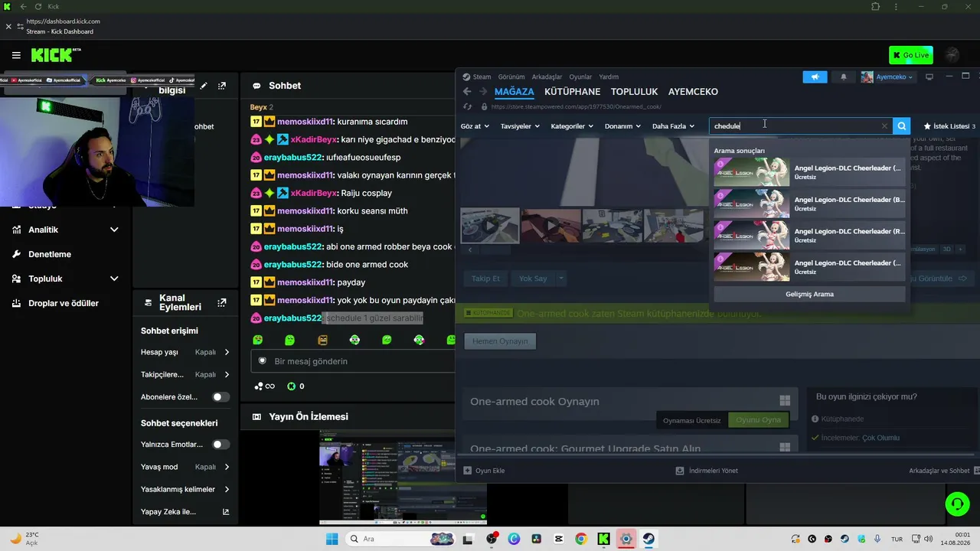Pop out the stream info panel
Screen dimensions: 980x551
point(222,86)
